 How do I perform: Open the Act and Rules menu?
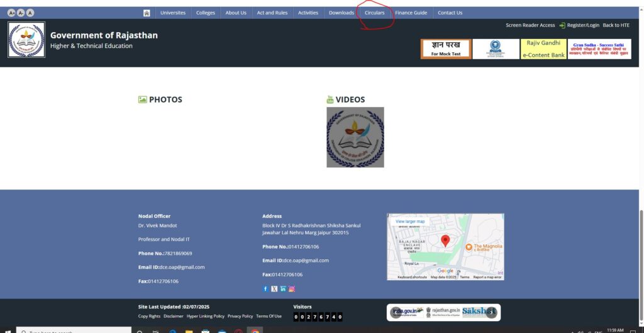coord(272,13)
